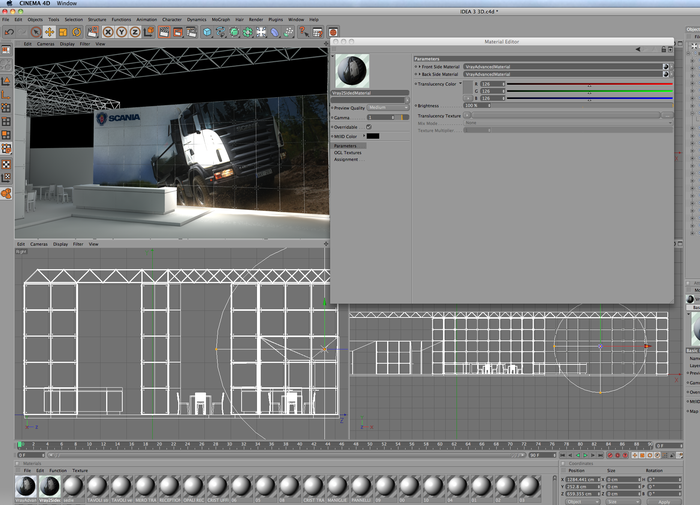Click the selection history icon beside Rotate

92,32
